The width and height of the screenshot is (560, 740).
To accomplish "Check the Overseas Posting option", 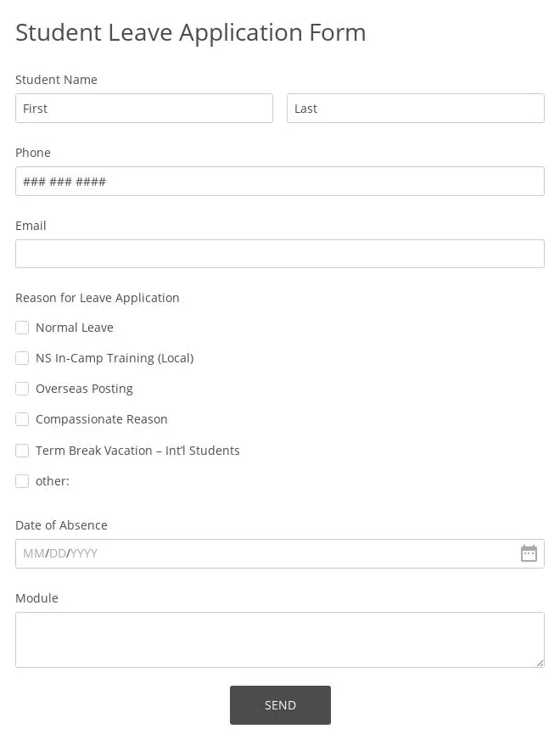I will pos(22,389).
